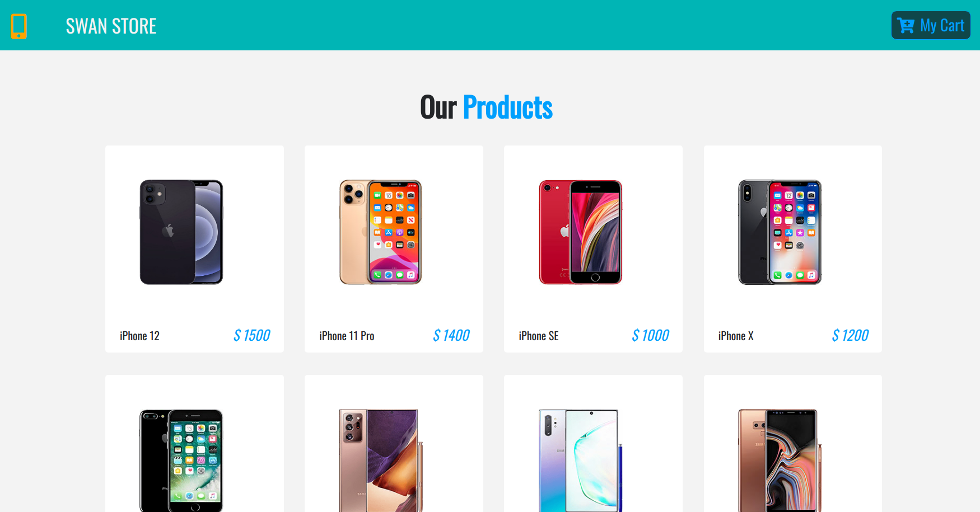Viewport: 980px width, 512px height.
Task: Go to SWAN STORE home link
Action: pos(111,26)
